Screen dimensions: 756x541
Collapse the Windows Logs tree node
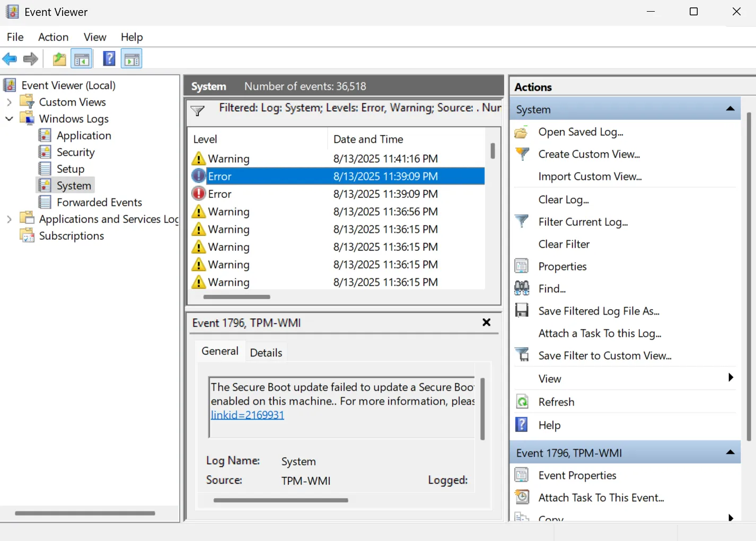(x=9, y=118)
